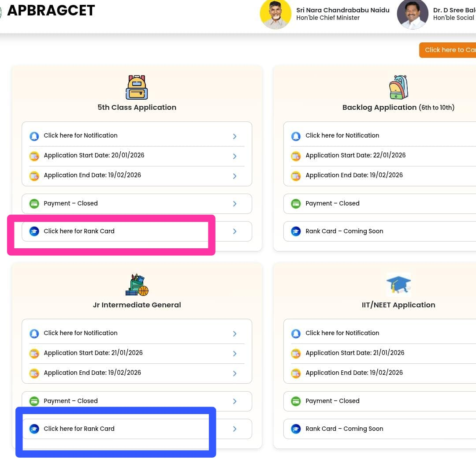
Task: Click the 5th Class Application backpack icon
Action: [x=137, y=87]
